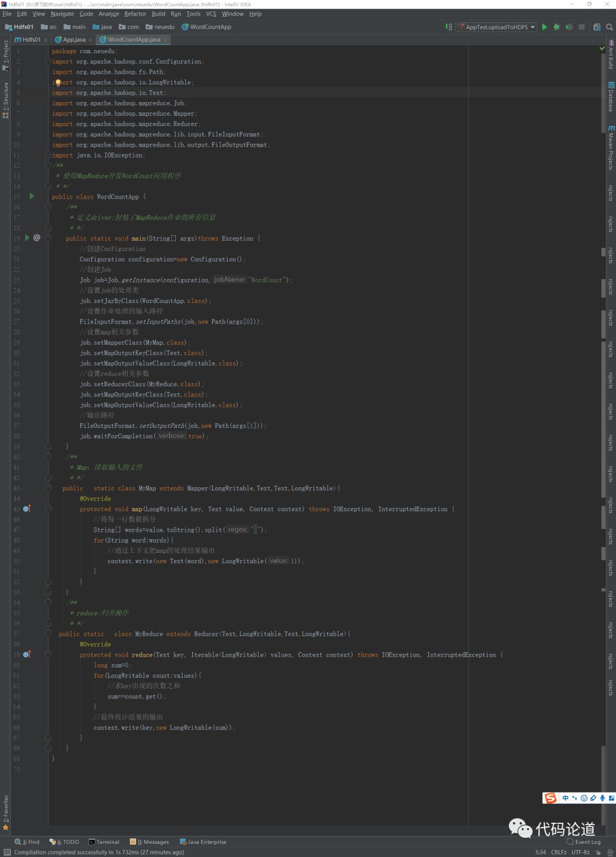Collapse the class Javadoc comment fold marker
The image size is (616, 857).
[x=48, y=165]
